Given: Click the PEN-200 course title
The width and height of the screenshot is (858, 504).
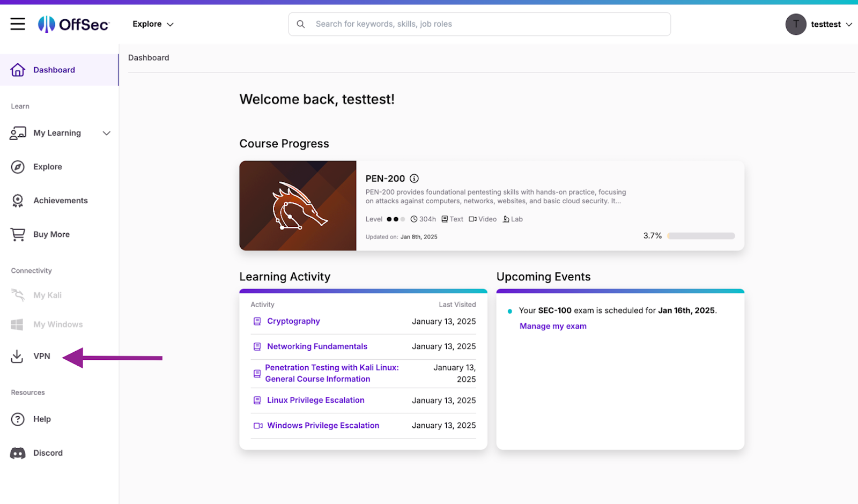Looking at the screenshot, I should coord(385,179).
